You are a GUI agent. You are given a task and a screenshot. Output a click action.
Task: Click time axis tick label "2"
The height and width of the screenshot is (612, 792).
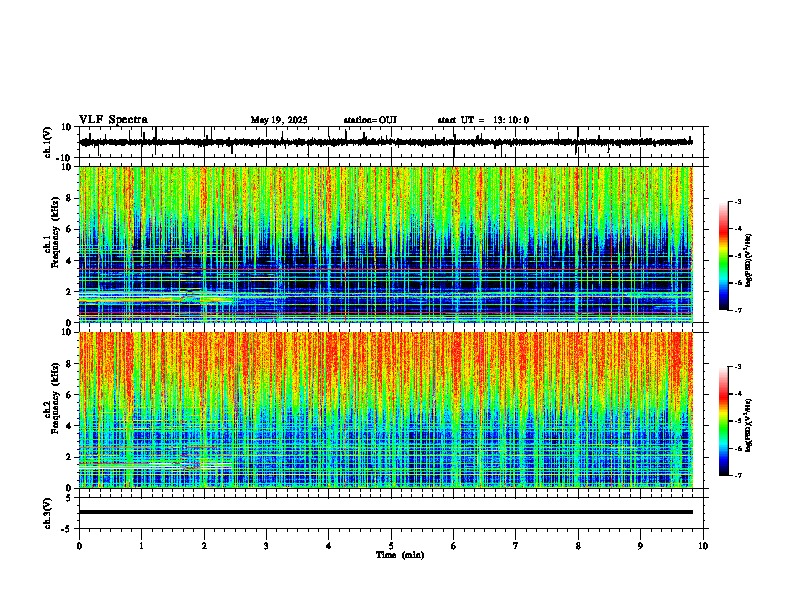pyautogui.click(x=204, y=546)
